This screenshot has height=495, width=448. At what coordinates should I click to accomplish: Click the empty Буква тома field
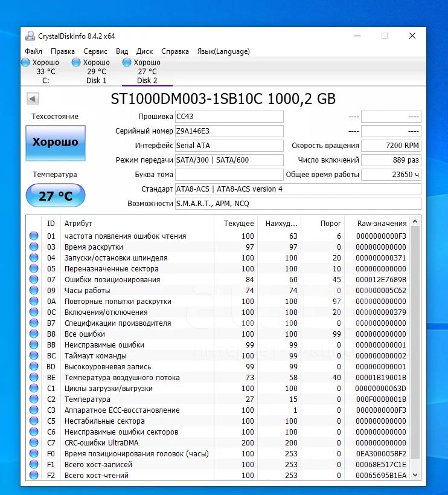[x=229, y=175]
